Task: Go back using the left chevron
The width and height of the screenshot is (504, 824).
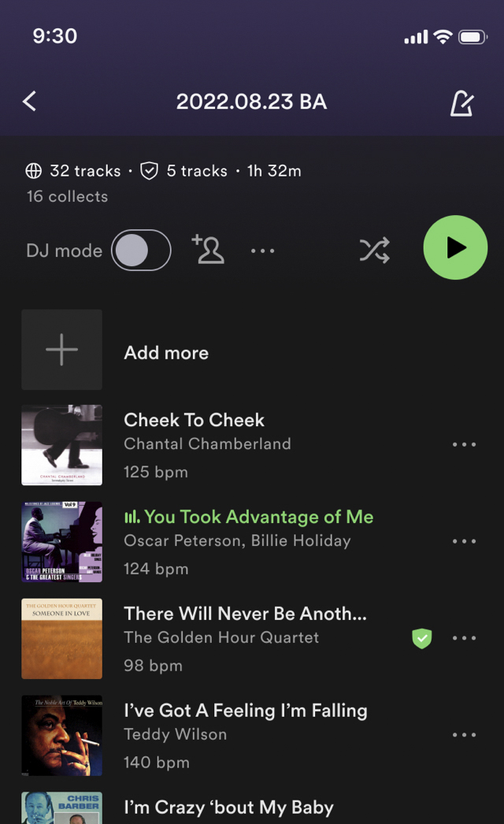Action: (30, 101)
